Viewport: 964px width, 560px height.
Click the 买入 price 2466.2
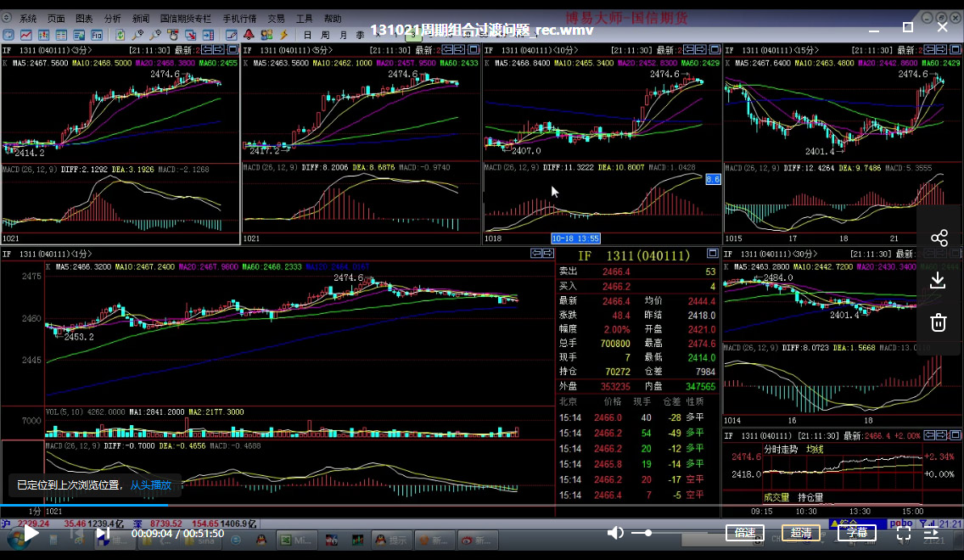click(616, 287)
